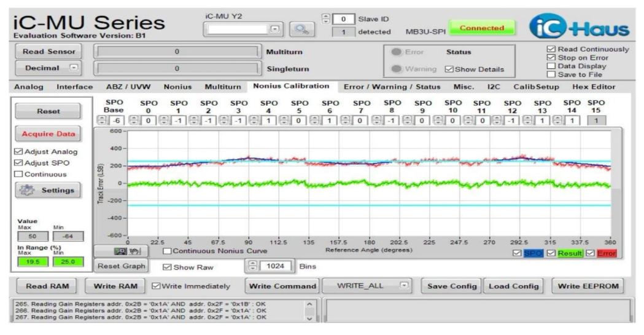Click the Write EEPROM button
The width and height of the screenshot is (644, 335).
588,286
